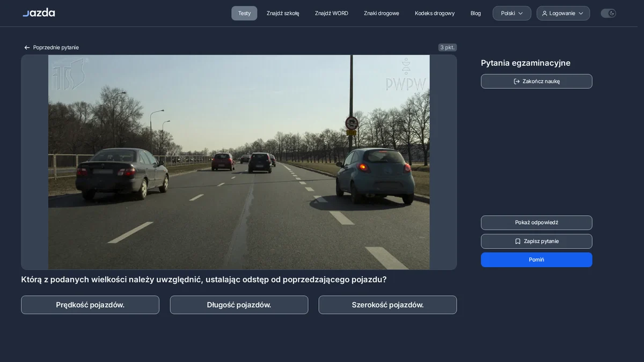The height and width of the screenshot is (362, 644).
Task: Open the Jazda logo homepage
Action: click(x=39, y=13)
